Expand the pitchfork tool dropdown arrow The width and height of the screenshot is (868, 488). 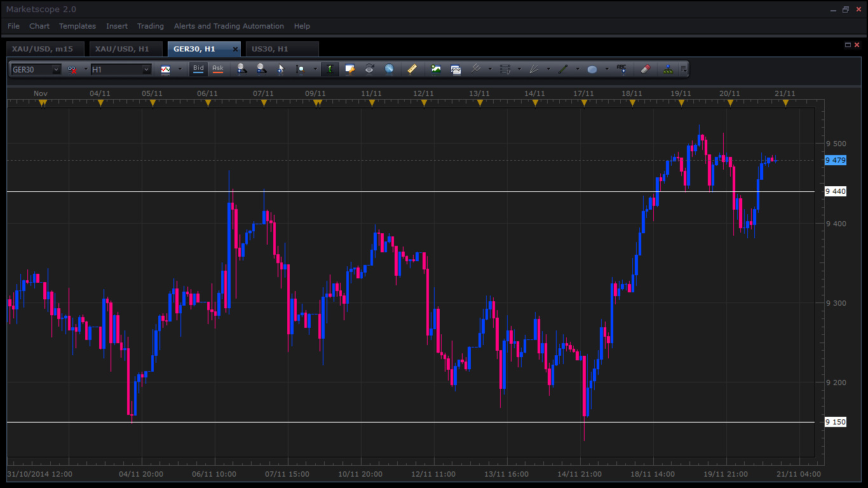click(490, 69)
